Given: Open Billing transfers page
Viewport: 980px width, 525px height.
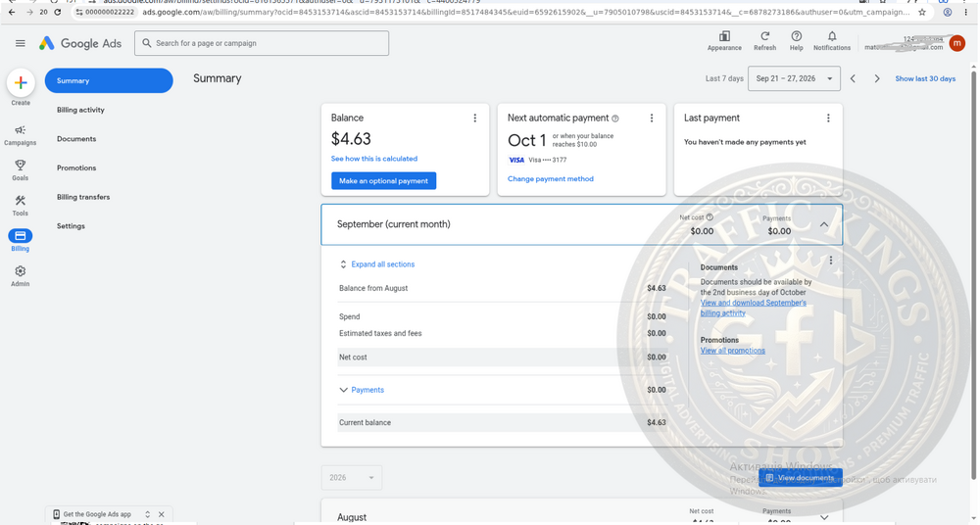Looking at the screenshot, I should [x=83, y=197].
